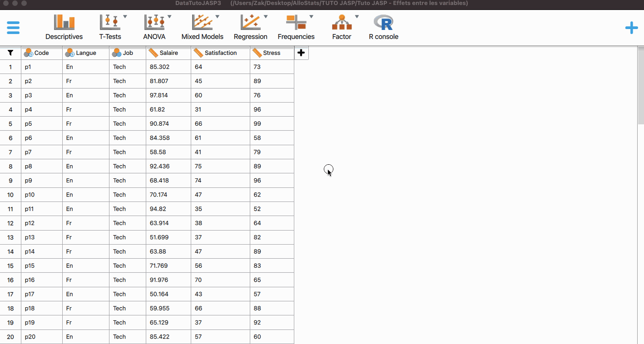Select the salary cell 59.955
This screenshot has width=644, height=344.
(168, 308)
